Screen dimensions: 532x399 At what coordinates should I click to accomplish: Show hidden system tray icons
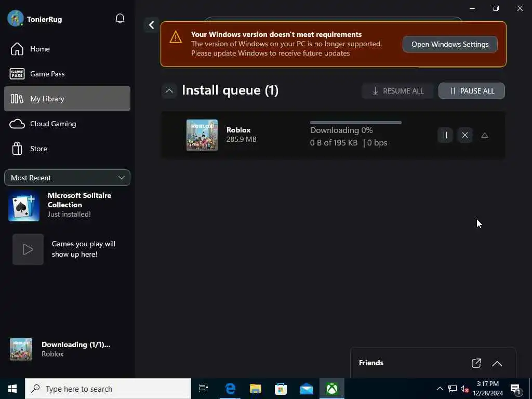point(440,389)
